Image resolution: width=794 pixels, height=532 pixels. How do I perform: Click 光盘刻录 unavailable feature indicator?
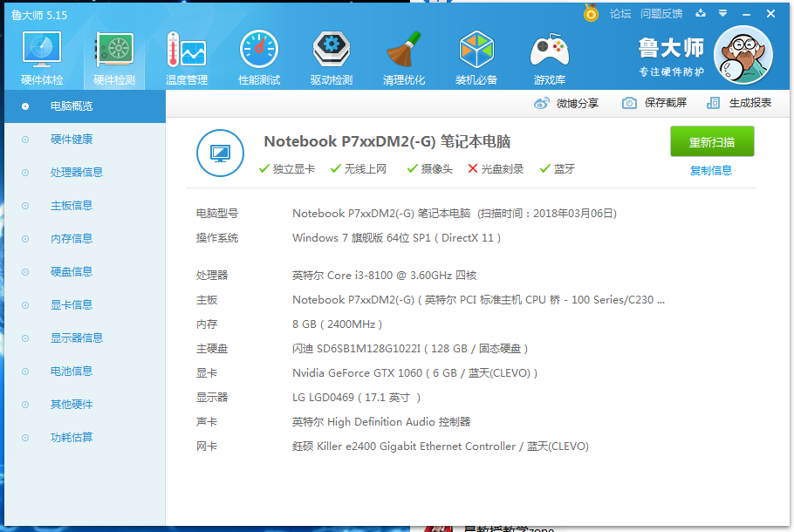coord(496,169)
